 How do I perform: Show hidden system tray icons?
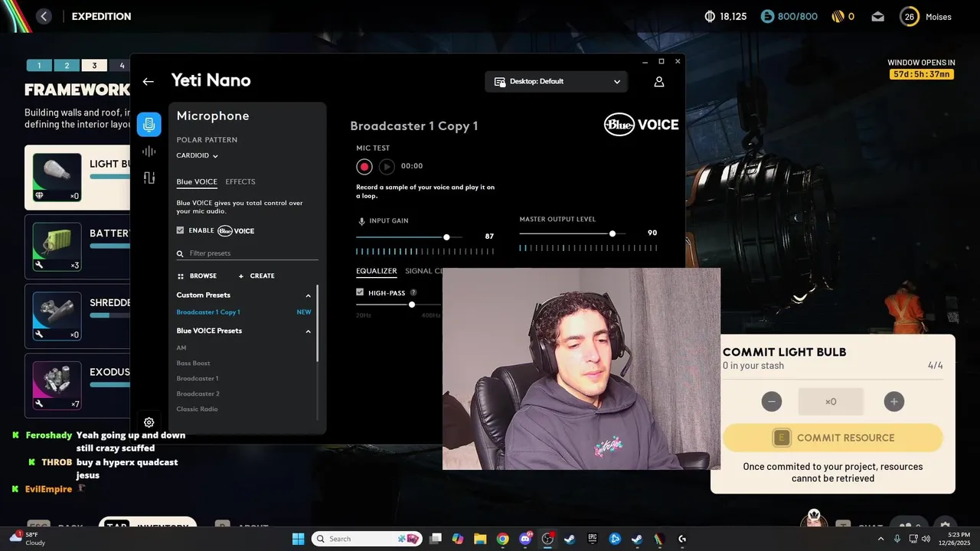880,539
